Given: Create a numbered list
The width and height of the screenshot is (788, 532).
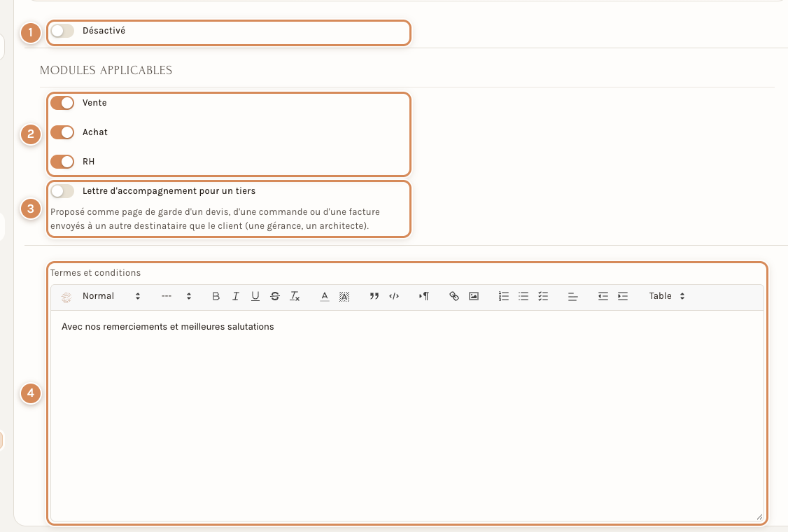Looking at the screenshot, I should click(x=504, y=296).
